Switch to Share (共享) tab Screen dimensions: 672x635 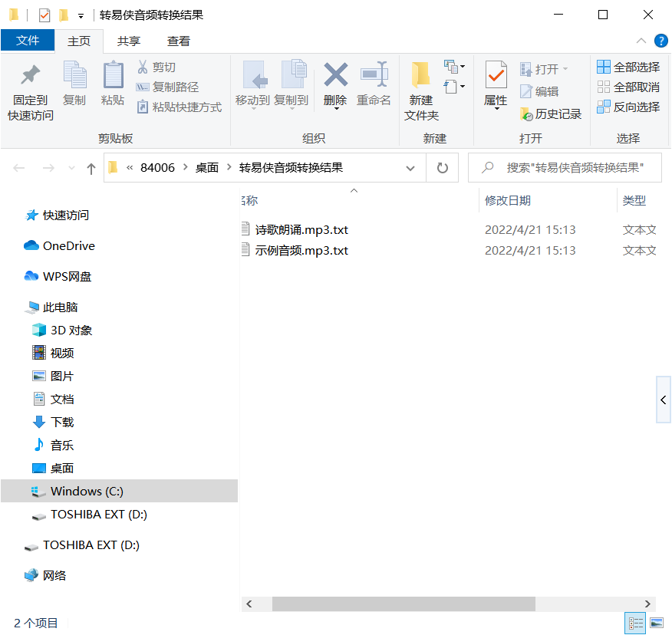point(129,41)
